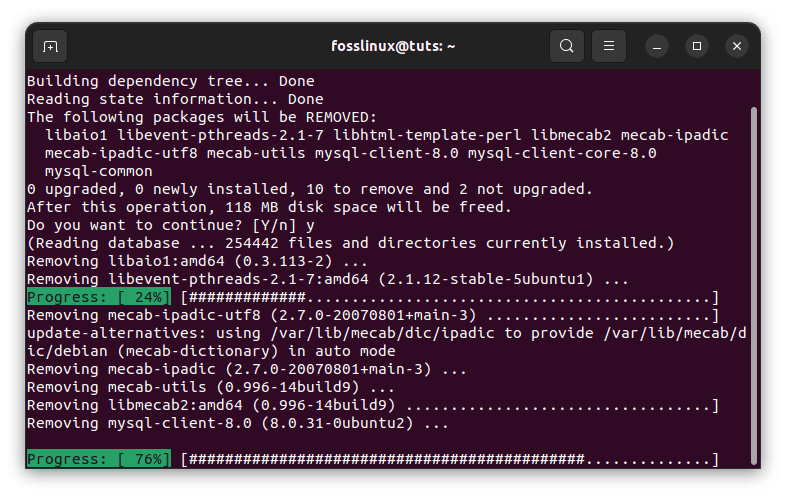
Task: Open a new terminal tab
Action: pos(50,46)
